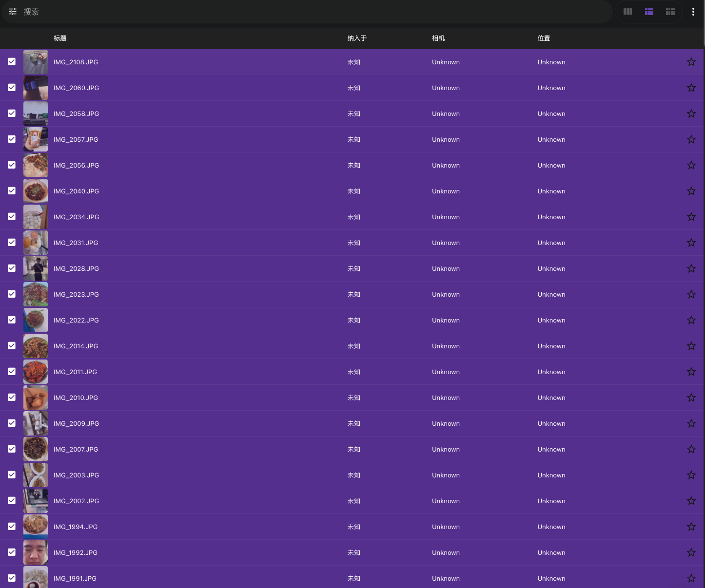705x588 pixels.
Task: Sort by the 标题 column header
Action: pyautogui.click(x=60, y=38)
